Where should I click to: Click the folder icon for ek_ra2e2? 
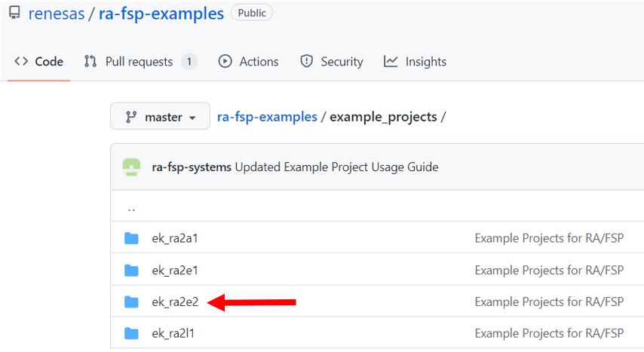tap(131, 302)
